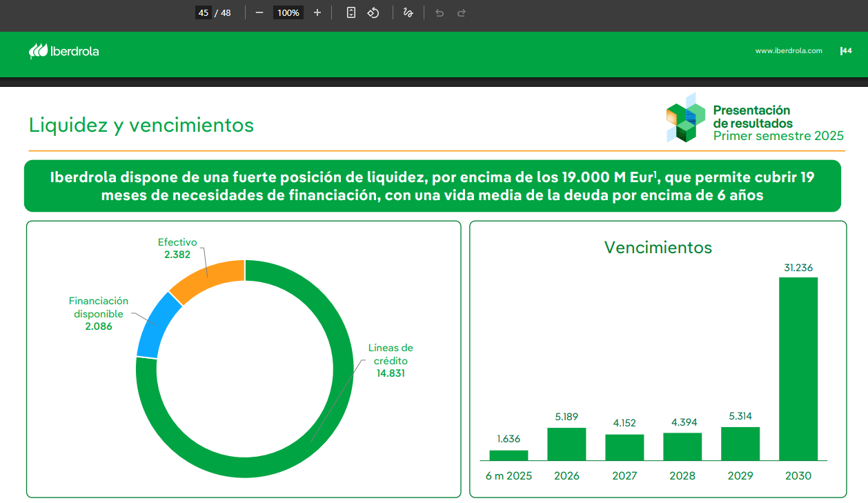Click the Vencimientos chart title
This screenshot has height=503, width=868.
pyautogui.click(x=658, y=247)
